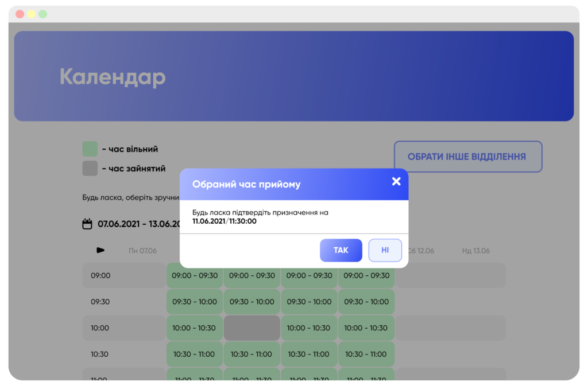Confirm the appointment with ТАК button
The height and width of the screenshot is (386, 588).
click(341, 251)
